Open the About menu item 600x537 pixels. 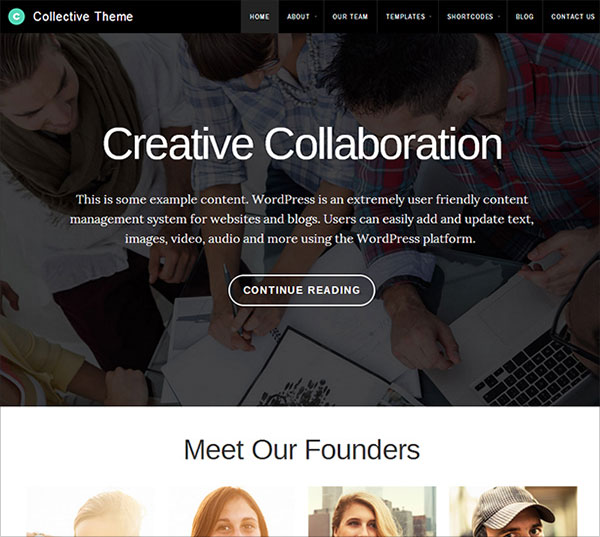point(298,16)
